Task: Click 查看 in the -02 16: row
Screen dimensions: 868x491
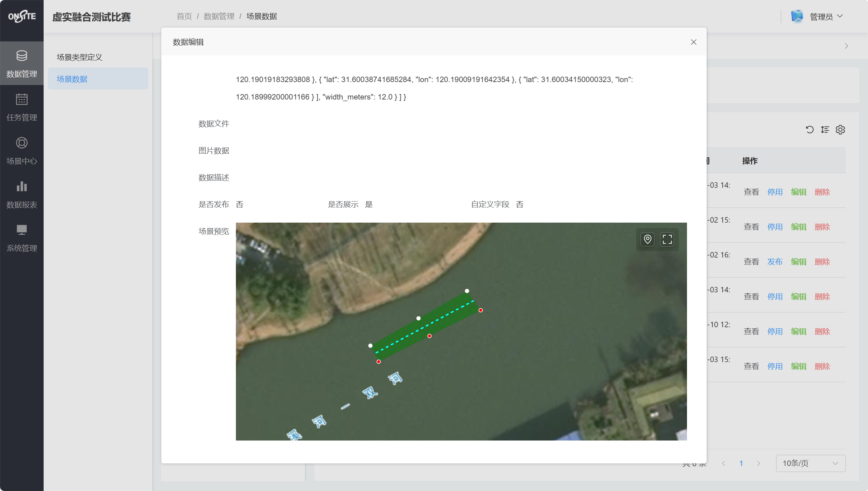Action: pyautogui.click(x=751, y=262)
